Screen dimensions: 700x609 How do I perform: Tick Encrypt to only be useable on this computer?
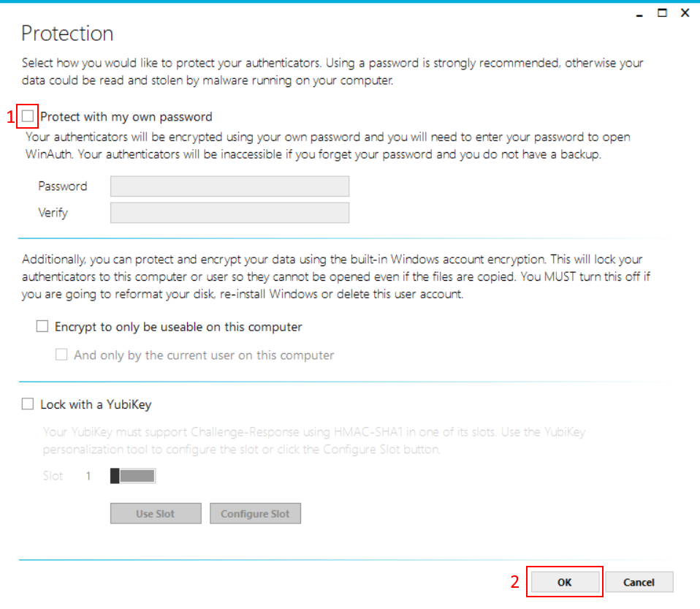click(42, 326)
